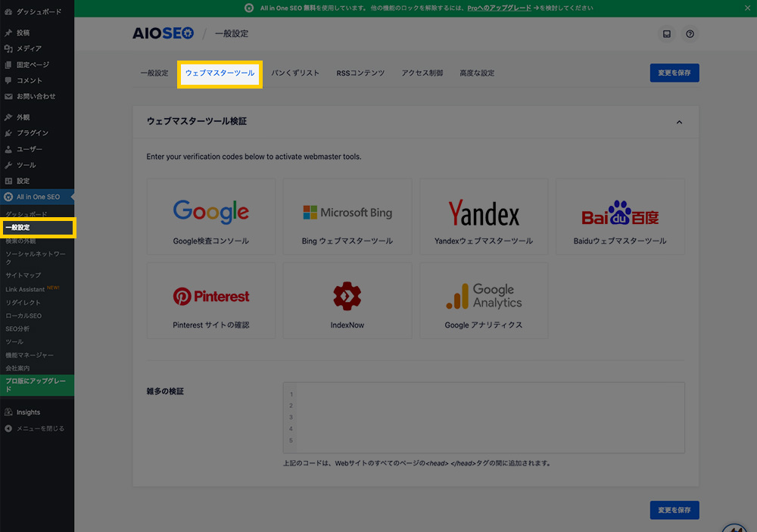The height and width of the screenshot is (532, 757).
Task: Open the AIOSEO submenu ダッシュボード item
Action: click(26, 214)
